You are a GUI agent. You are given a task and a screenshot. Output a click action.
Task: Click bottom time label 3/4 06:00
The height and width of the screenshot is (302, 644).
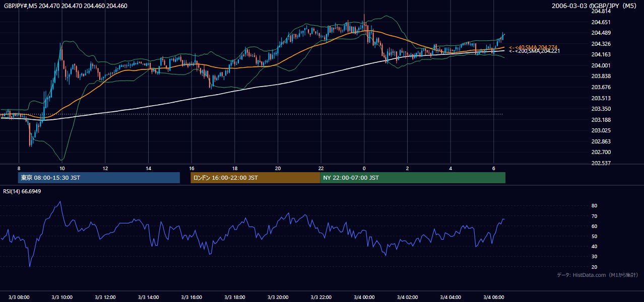tap(494, 297)
